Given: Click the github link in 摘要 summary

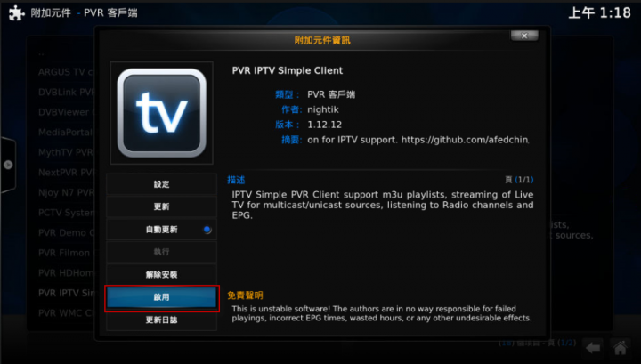Looking at the screenshot, I should click(x=465, y=140).
